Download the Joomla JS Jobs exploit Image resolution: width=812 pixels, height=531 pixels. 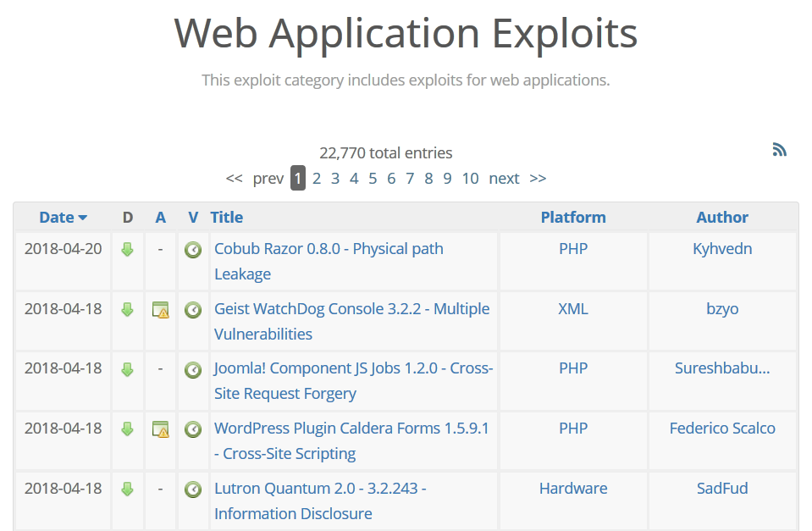click(x=127, y=369)
